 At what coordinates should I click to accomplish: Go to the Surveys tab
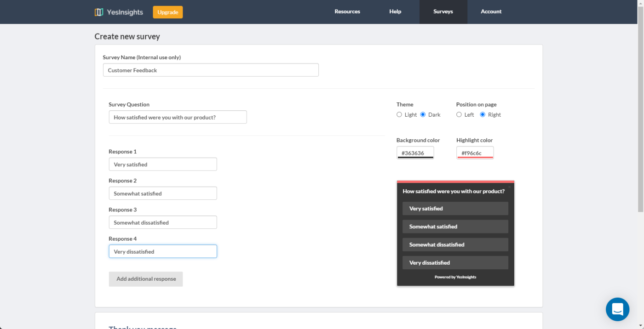443,11
